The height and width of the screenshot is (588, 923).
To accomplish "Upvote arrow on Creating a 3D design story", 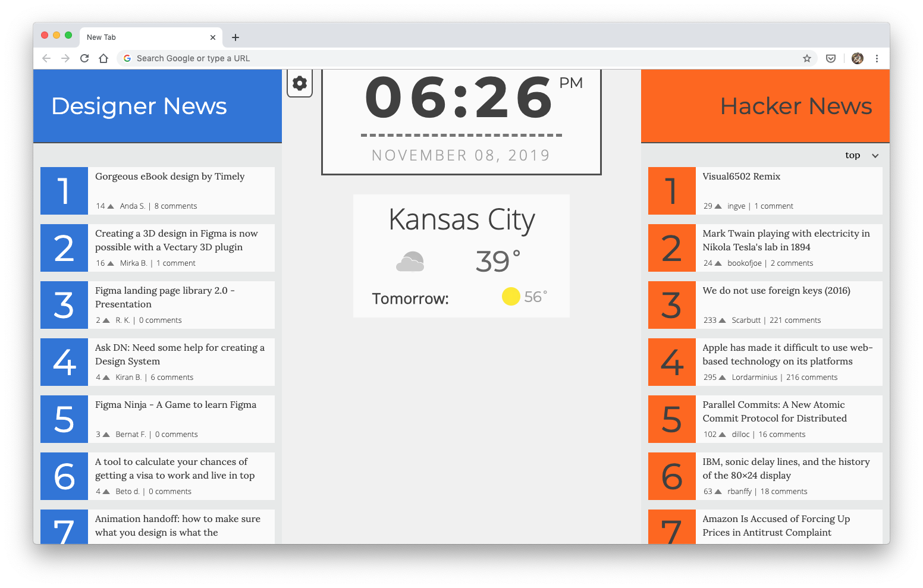I will [110, 263].
